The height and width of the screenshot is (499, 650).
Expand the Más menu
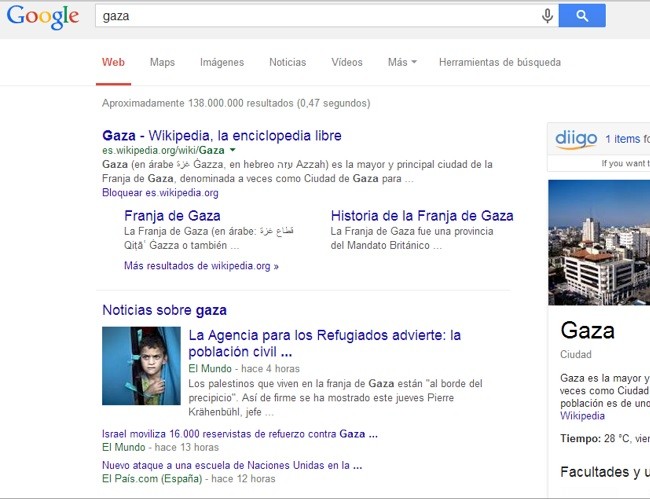pyautogui.click(x=402, y=62)
